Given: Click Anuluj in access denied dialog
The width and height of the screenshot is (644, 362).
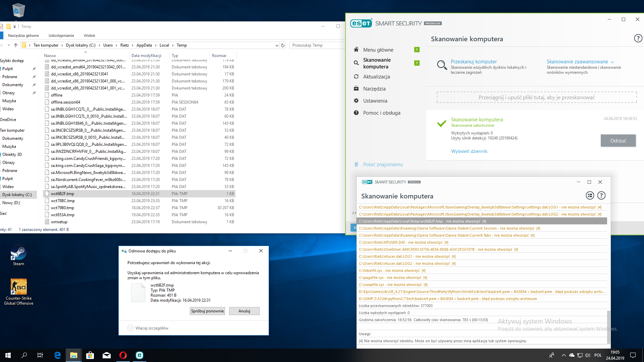Looking at the screenshot, I should point(244,311).
